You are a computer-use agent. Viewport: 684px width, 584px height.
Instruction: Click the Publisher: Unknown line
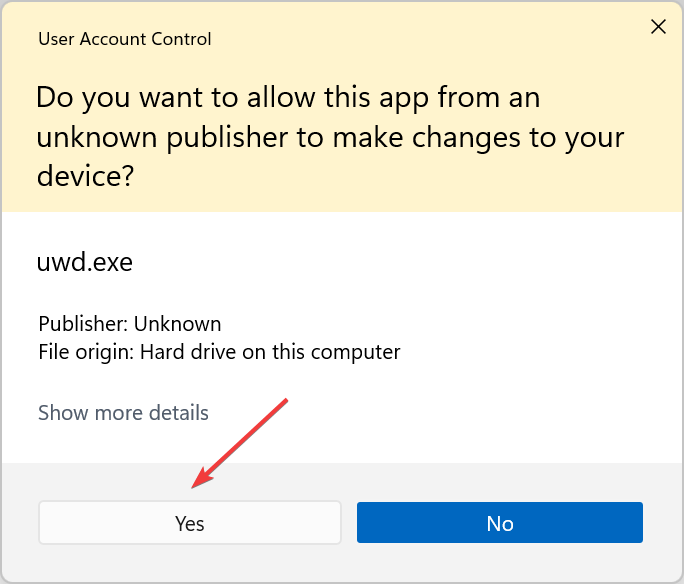[130, 324]
